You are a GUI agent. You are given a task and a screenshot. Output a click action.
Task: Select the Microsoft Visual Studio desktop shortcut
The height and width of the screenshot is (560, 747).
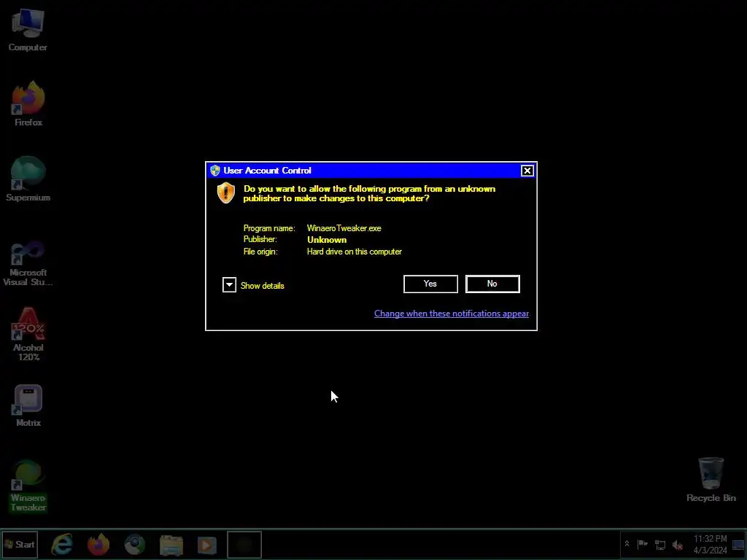point(28,262)
